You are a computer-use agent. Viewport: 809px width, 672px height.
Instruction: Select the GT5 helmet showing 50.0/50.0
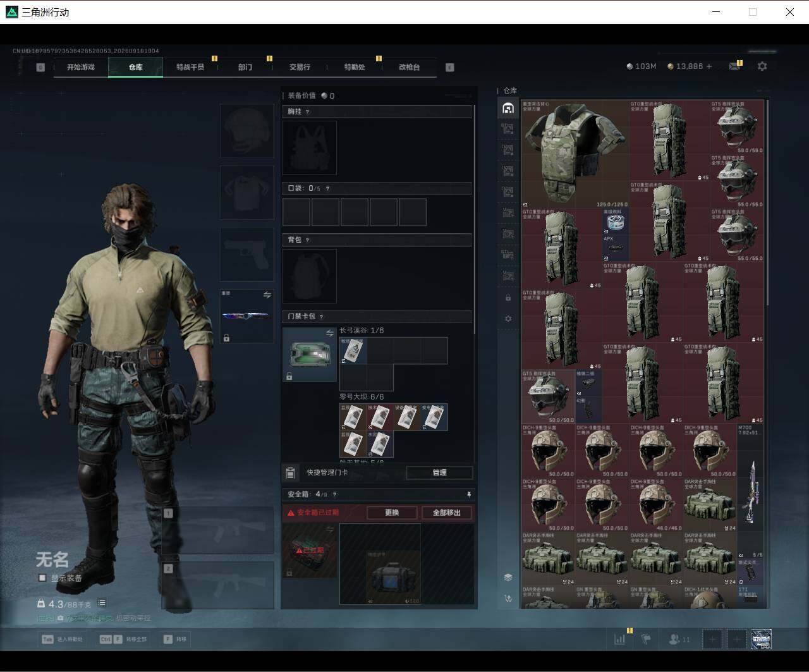coord(548,397)
